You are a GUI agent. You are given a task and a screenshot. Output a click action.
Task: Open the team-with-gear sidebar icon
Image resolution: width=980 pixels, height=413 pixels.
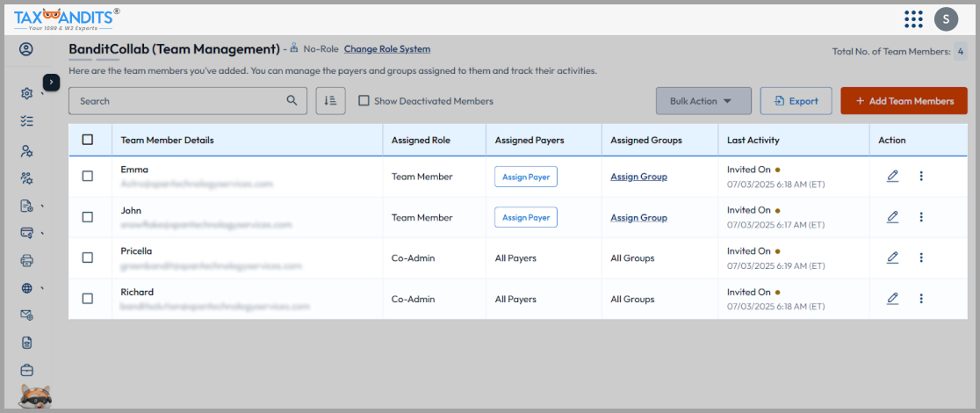click(26, 178)
